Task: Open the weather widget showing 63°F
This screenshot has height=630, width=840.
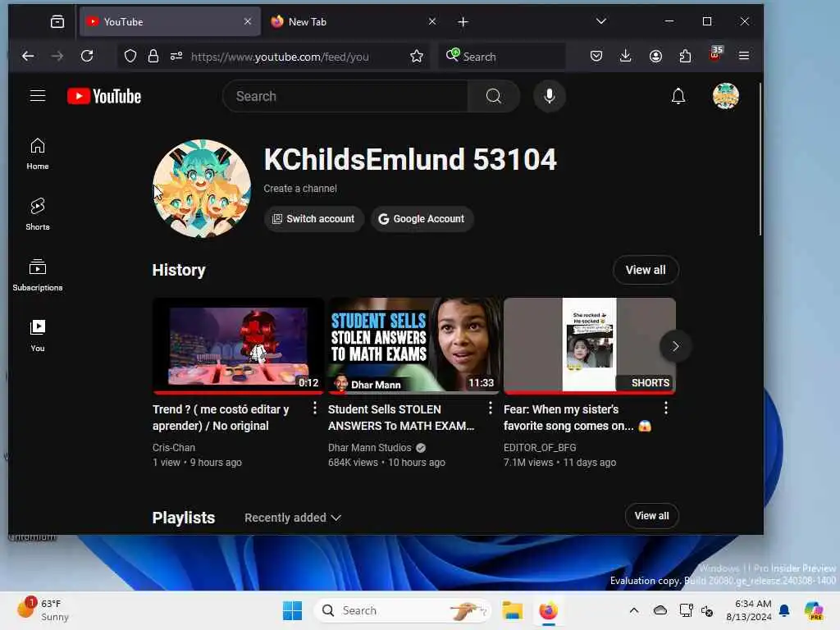Action: click(43, 609)
